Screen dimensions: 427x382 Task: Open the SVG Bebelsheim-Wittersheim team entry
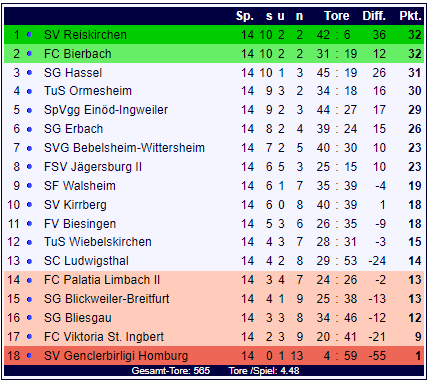coord(124,148)
